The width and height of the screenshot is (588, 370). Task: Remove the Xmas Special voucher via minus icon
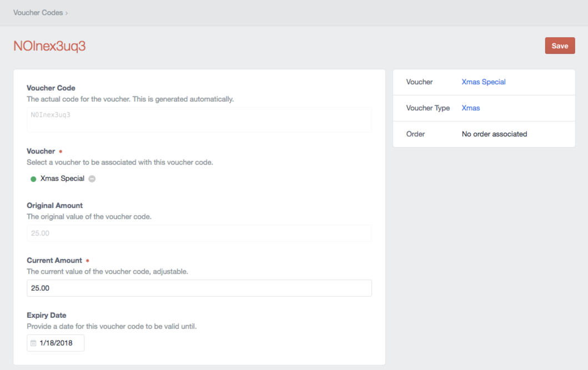pyautogui.click(x=92, y=179)
